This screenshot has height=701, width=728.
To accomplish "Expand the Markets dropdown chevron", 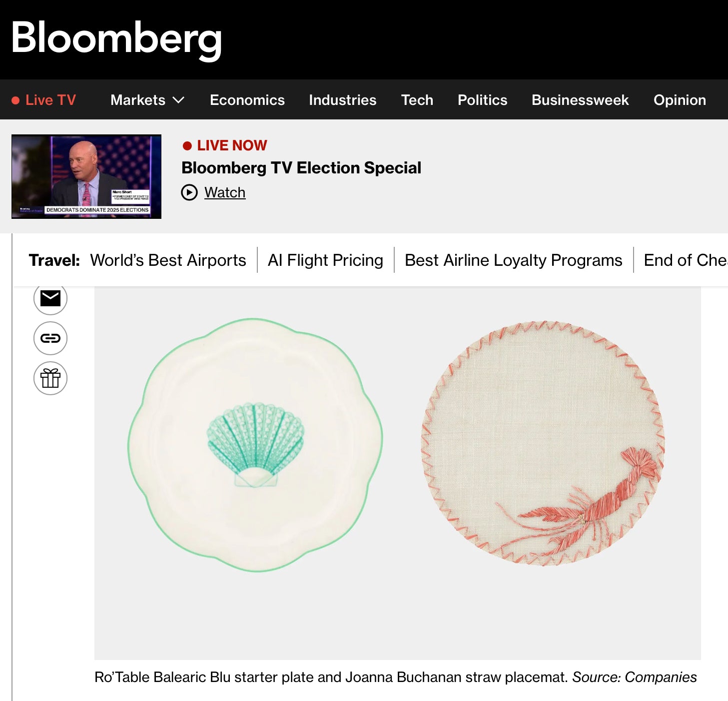I will coord(178,100).
